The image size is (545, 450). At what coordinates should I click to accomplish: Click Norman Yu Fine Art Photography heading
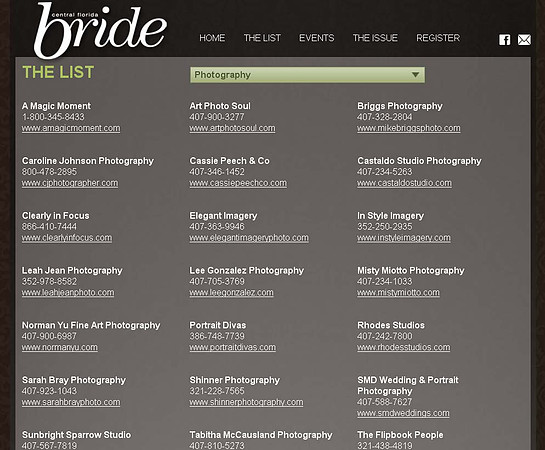point(91,326)
